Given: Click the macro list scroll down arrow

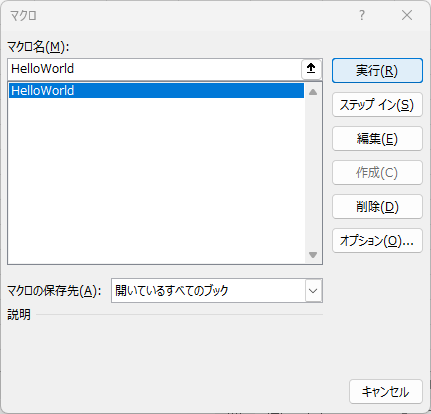Looking at the screenshot, I should [313, 255].
